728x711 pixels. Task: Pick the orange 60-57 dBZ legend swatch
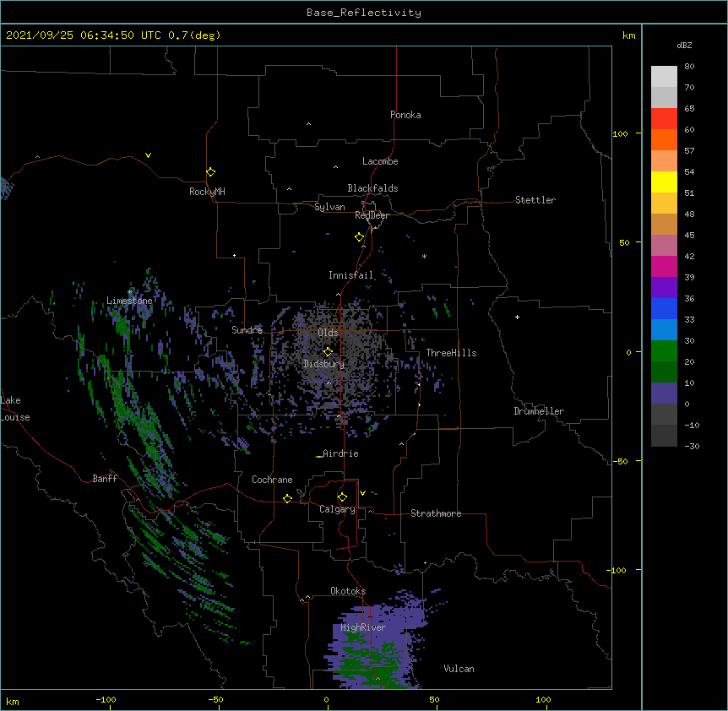(x=664, y=139)
